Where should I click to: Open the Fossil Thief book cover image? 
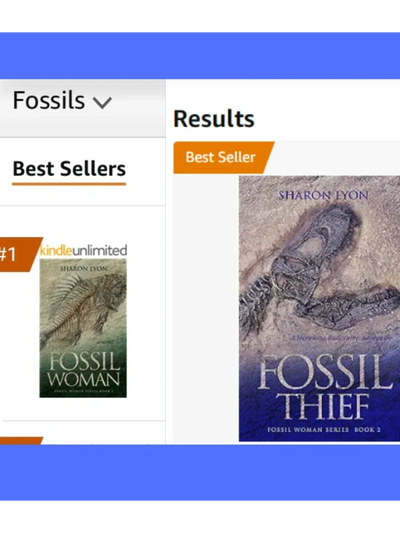point(319,308)
